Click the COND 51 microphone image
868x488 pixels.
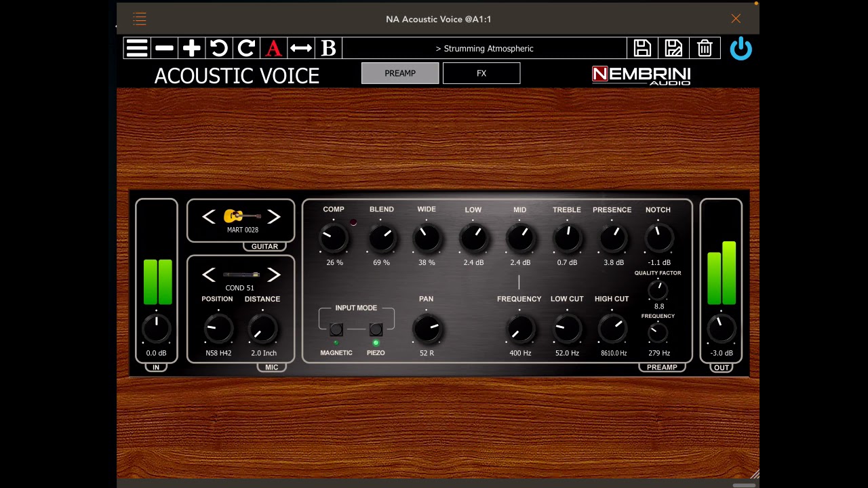(x=241, y=274)
